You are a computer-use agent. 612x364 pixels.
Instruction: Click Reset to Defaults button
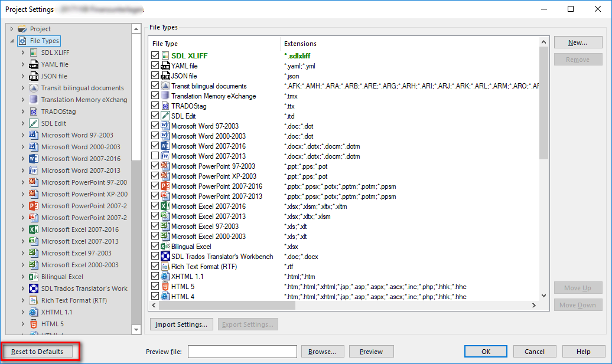[37, 352]
